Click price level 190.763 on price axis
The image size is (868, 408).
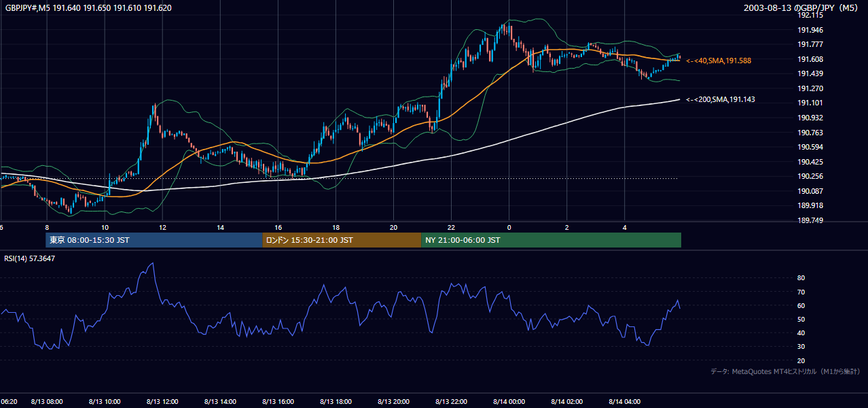[810, 133]
